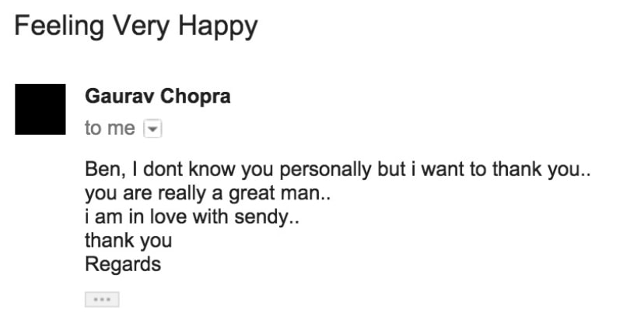Click the "thank you" line in message

(128, 241)
